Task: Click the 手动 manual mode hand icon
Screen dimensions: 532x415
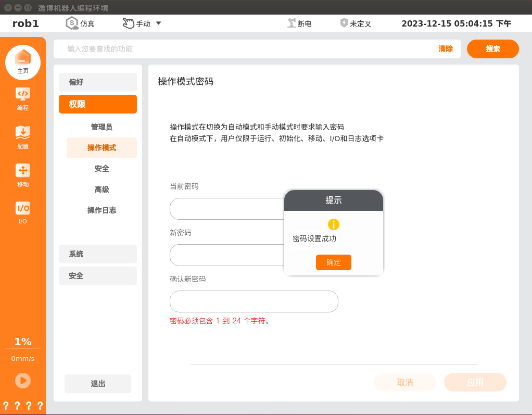Action: point(128,23)
